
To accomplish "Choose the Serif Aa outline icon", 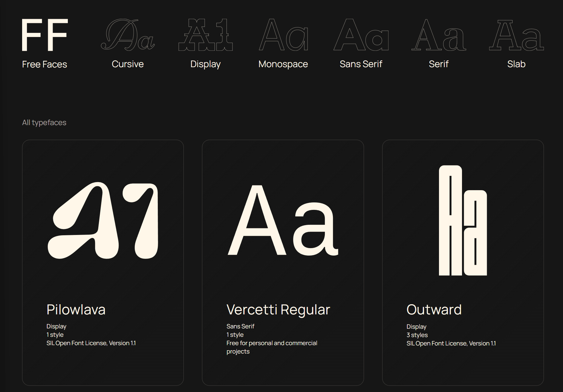I will pos(439,35).
